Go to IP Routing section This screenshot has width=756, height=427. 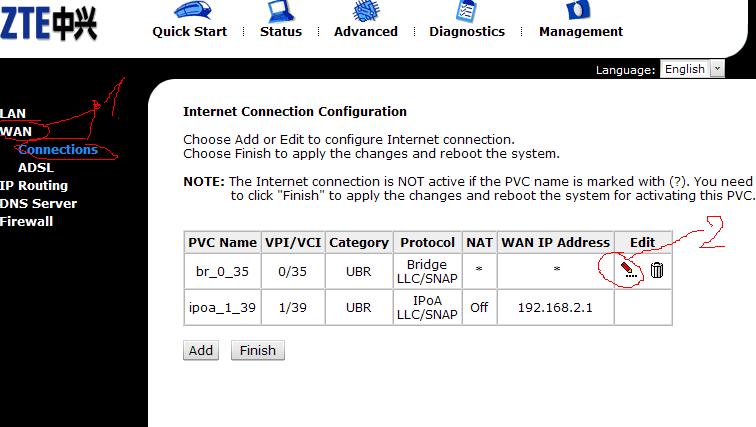tap(34, 186)
